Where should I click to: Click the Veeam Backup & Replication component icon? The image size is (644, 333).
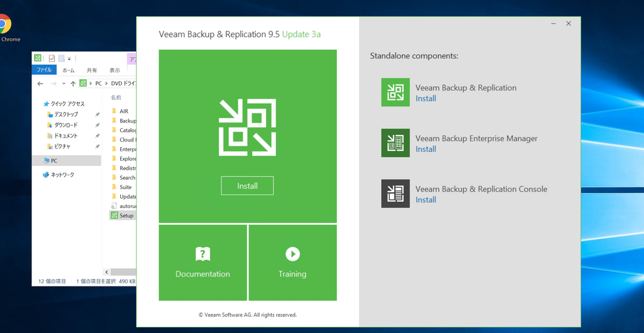(395, 92)
